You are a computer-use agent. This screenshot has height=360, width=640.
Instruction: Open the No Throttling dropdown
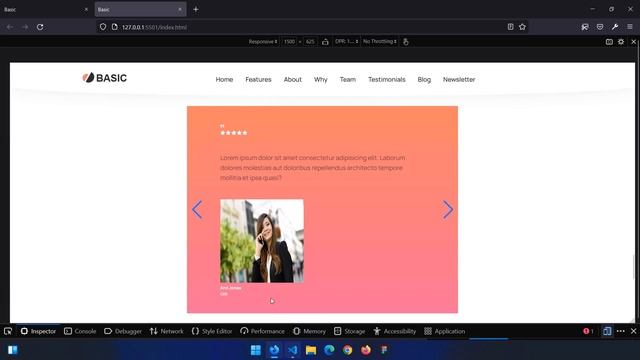click(x=380, y=42)
